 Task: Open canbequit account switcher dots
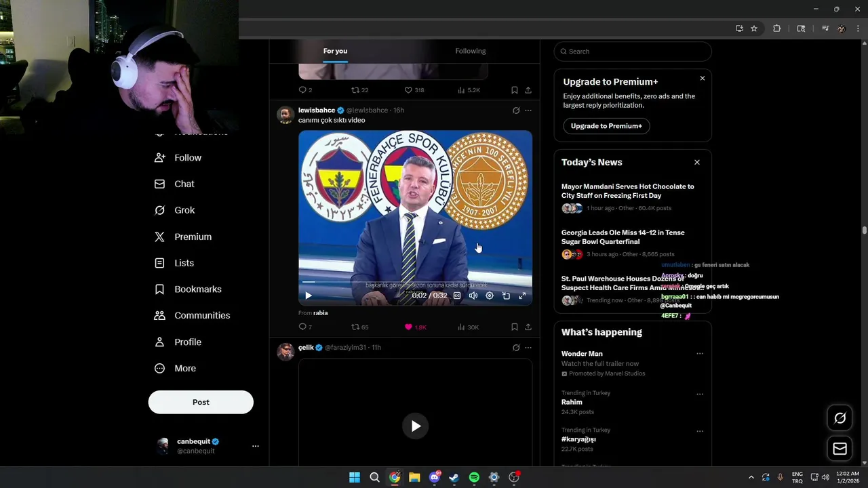pyautogui.click(x=256, y=446)
